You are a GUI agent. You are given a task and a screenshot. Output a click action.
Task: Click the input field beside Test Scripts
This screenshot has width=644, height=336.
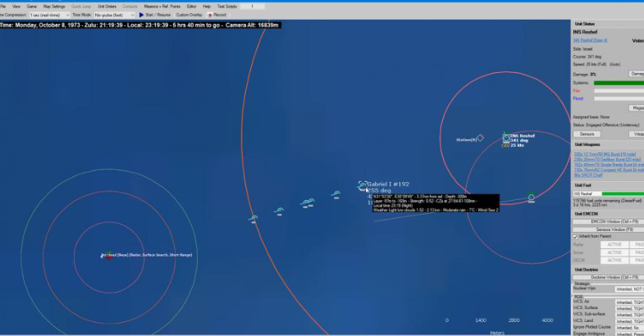[252, 7]
